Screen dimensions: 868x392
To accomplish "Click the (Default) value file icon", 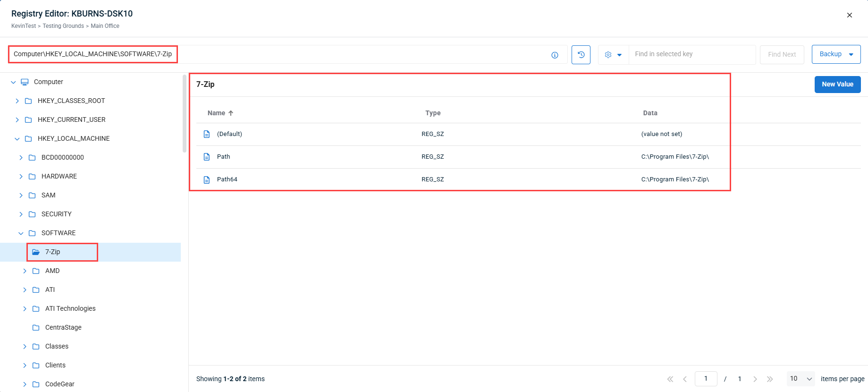I will click(206, 134).
